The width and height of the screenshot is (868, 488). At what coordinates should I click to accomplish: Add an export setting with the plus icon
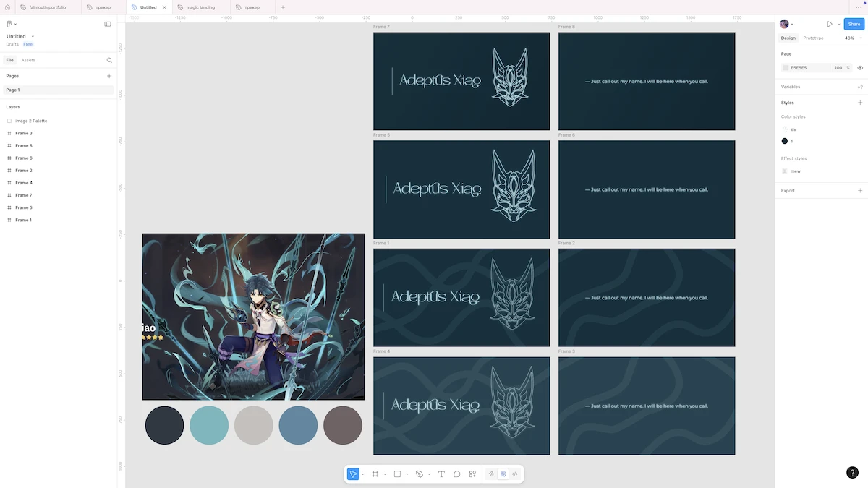click(x=860, y=191)
